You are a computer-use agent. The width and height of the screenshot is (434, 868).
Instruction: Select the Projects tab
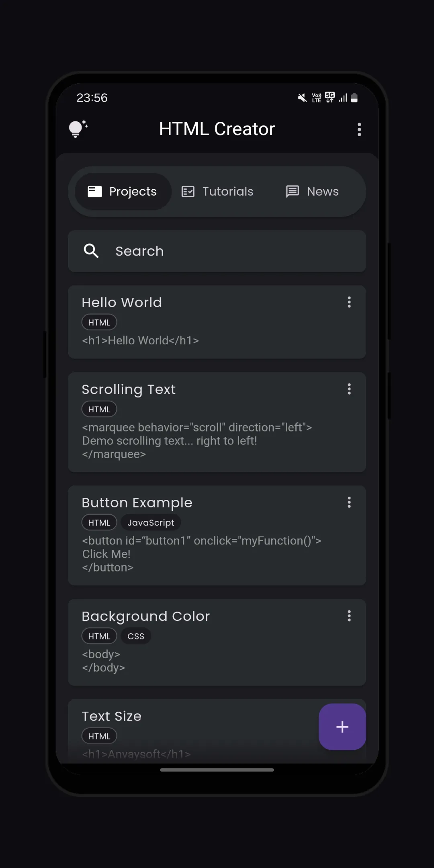(x=123, y=192)
